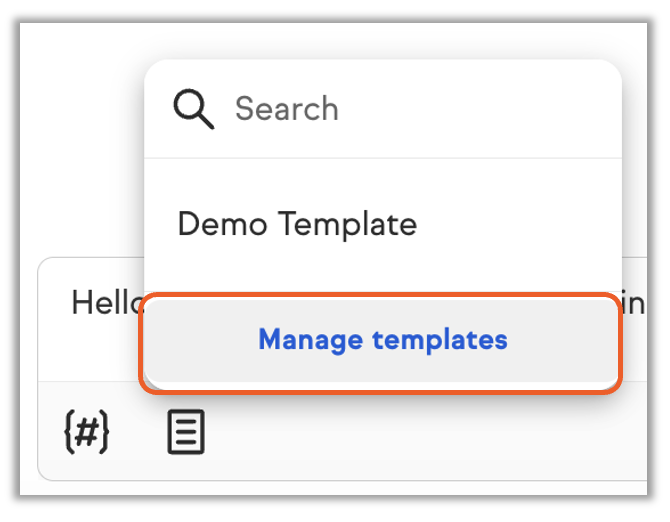
Task: Click the curly-brace hash variables icon
Action: click(86, 433)
